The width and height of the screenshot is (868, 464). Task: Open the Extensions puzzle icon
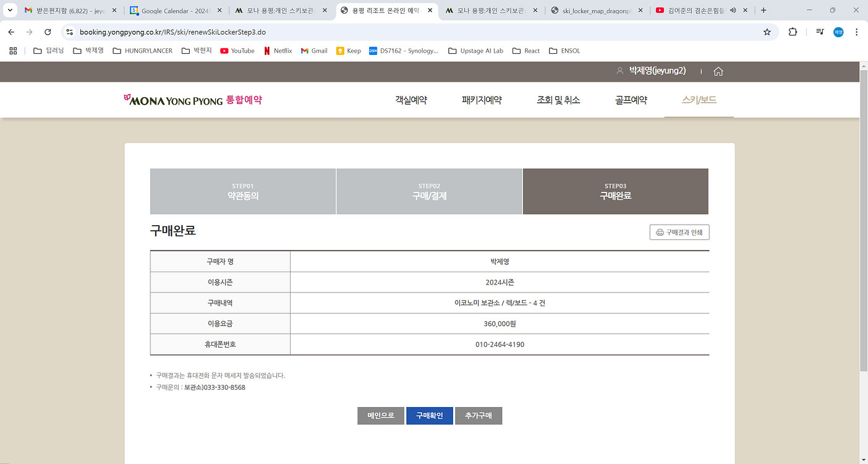coord(793,32)
